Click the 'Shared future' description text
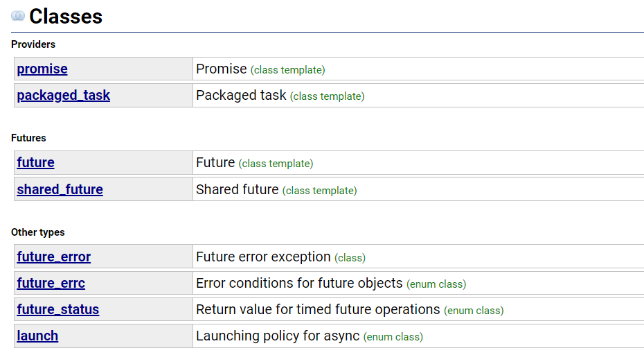The image size is (644, 355). click(237, 189)
